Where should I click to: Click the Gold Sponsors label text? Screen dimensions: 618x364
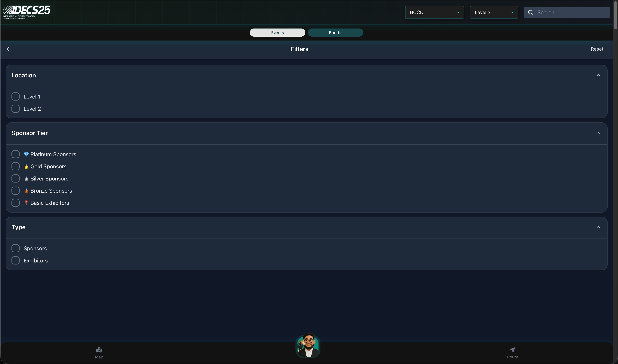48,166
